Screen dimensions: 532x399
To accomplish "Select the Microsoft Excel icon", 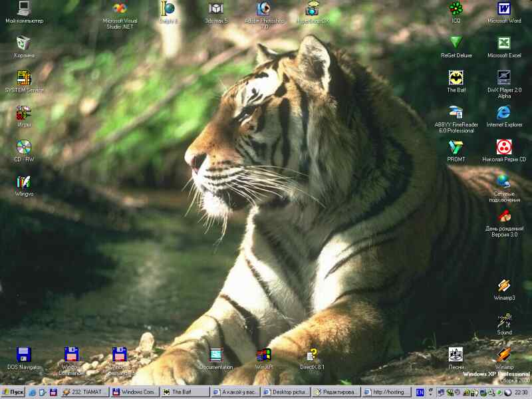I will pos(504,43).
